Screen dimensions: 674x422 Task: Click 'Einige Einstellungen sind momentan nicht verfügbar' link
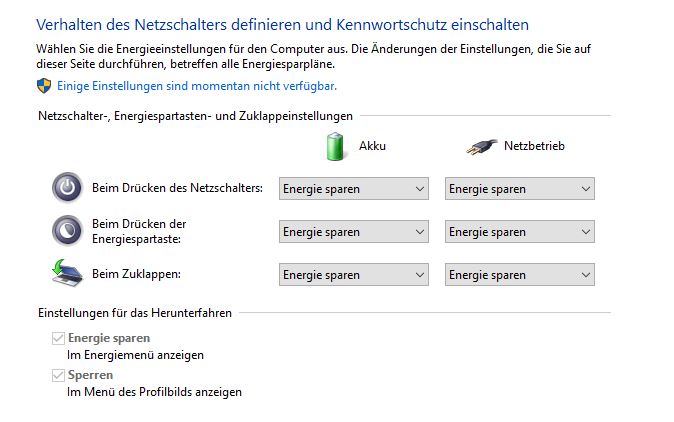196,86
